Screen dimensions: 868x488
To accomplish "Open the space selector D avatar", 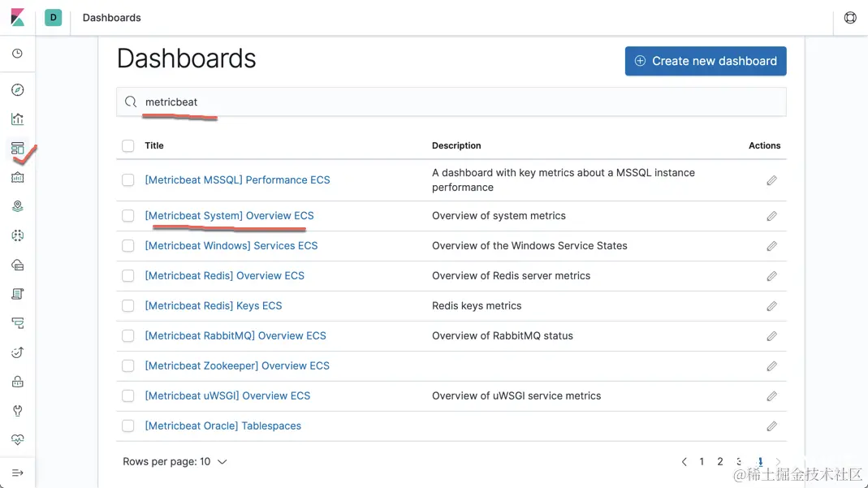I will (54, 18).
